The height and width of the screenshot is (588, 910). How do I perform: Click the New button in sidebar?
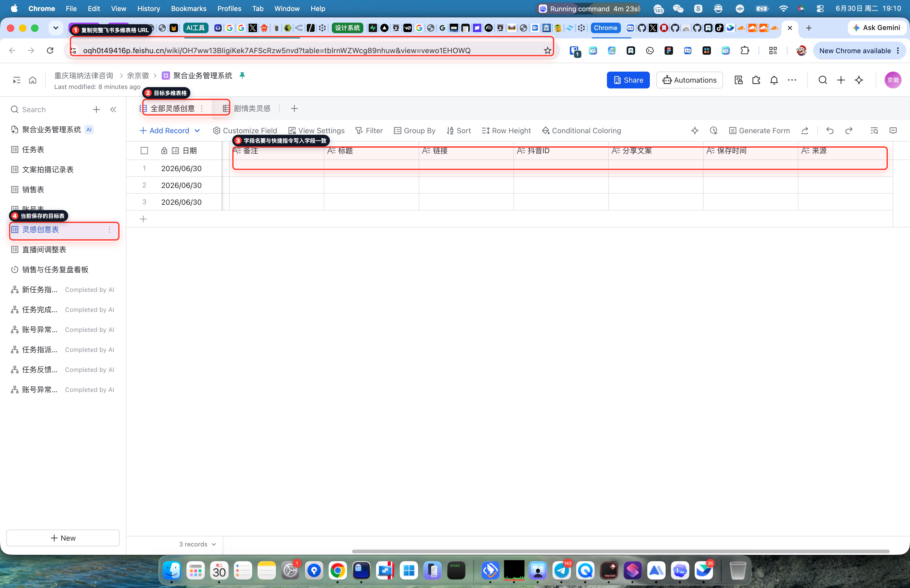point(63,538)
